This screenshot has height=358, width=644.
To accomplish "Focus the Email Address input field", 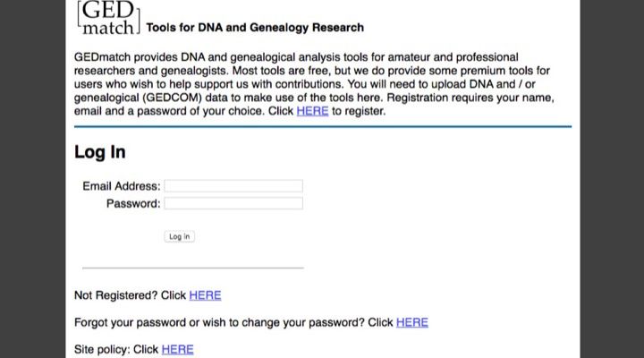I will click(x=233, y=186).
